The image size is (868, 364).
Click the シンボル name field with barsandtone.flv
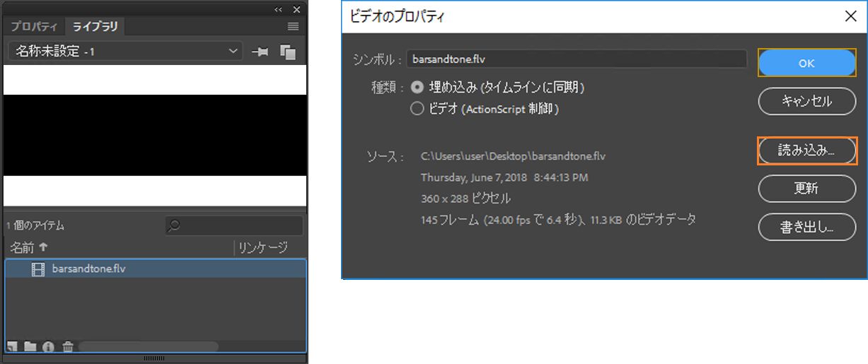577,59
